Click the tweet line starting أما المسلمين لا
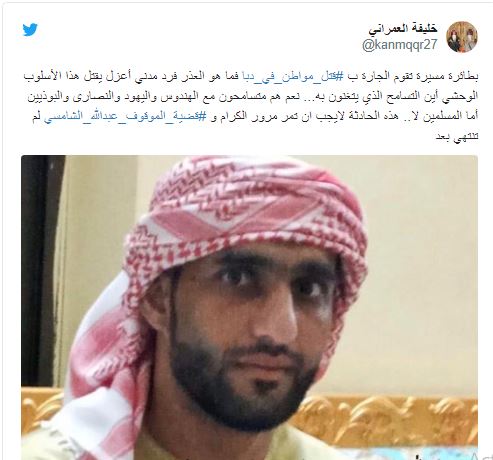493x460 pixels. pos(255,116)
